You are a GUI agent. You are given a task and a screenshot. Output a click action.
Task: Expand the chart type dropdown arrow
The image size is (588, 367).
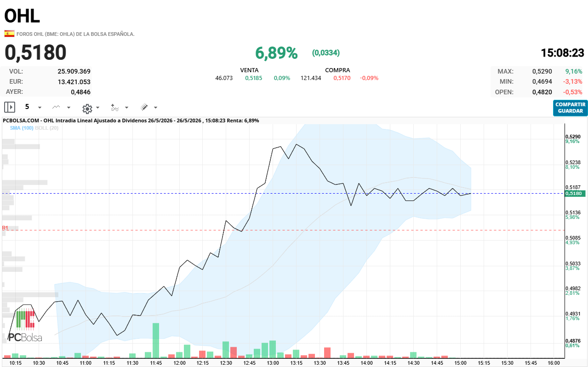tap(69, 108)
